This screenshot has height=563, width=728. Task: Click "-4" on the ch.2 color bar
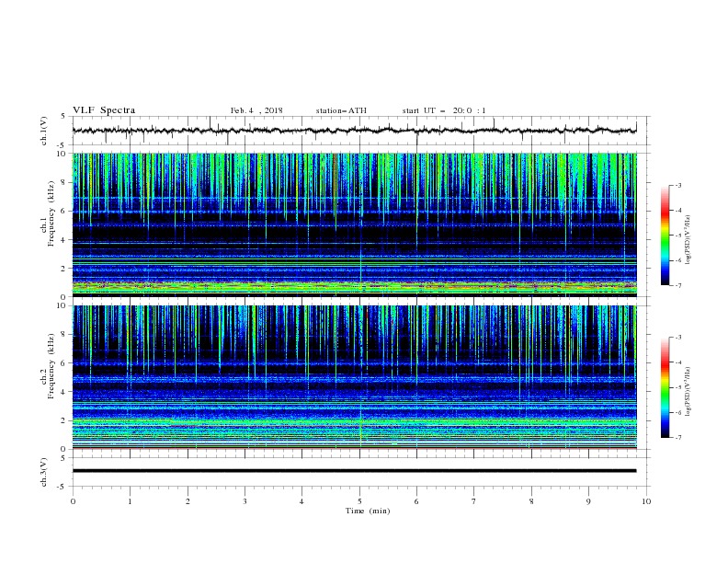tap(677, 362)
